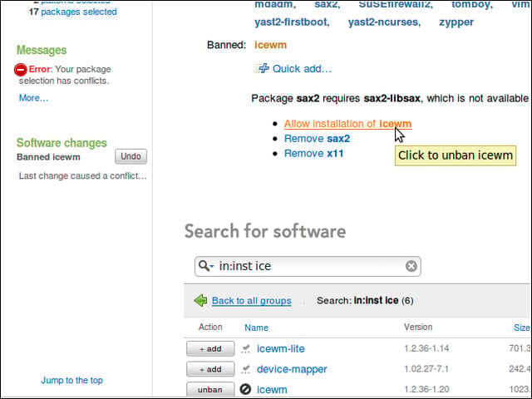The width and height of the screenshot is (532, 399).
Task: Open icewm package details in results
Action: tap(272, 390)
